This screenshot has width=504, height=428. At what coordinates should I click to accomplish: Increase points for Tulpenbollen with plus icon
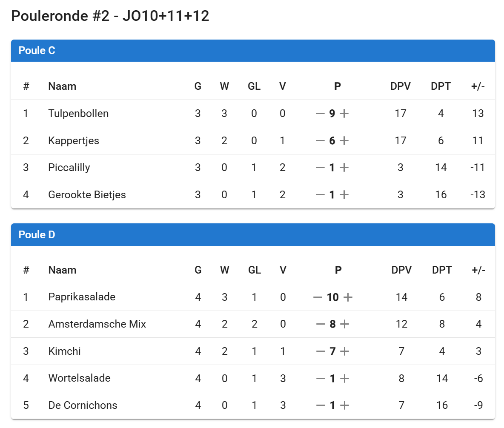pos(344,114)
